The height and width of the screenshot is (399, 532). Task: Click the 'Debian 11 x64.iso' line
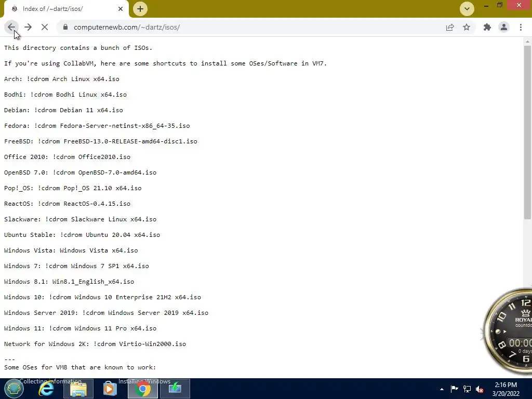[63, 110]
